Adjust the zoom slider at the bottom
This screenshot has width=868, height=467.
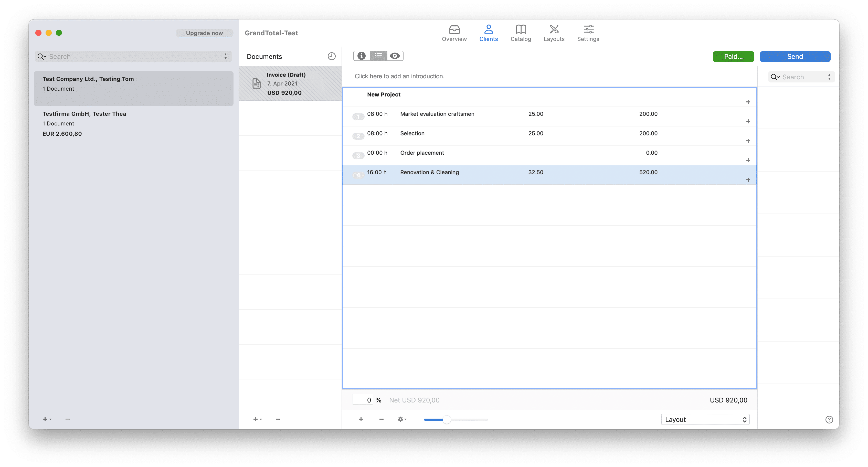click(447, 419)
